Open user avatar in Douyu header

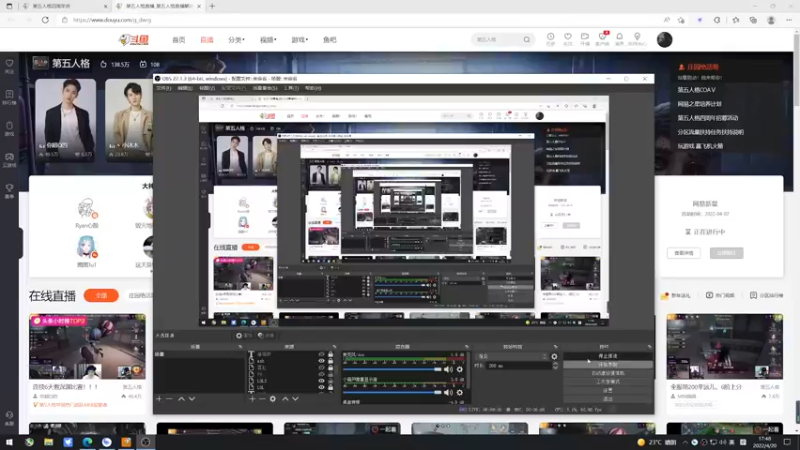click(664, 39)
